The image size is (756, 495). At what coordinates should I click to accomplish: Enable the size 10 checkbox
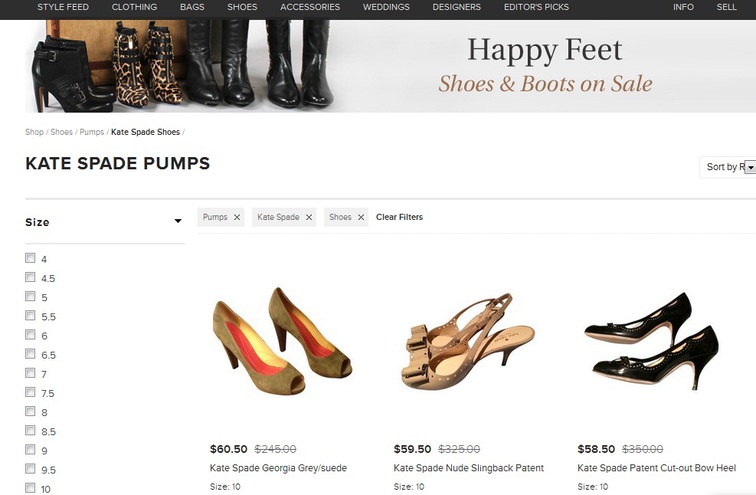click(30, 488)
